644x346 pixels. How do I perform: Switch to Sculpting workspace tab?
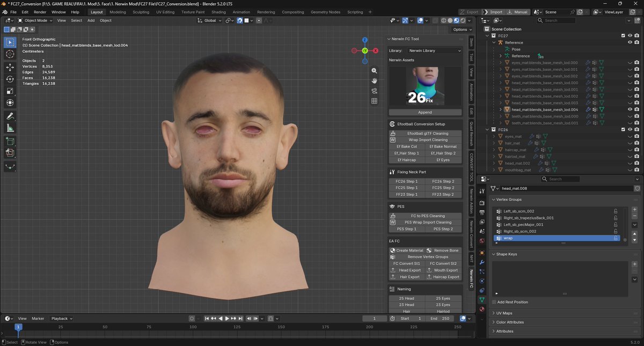coord(141,12)
